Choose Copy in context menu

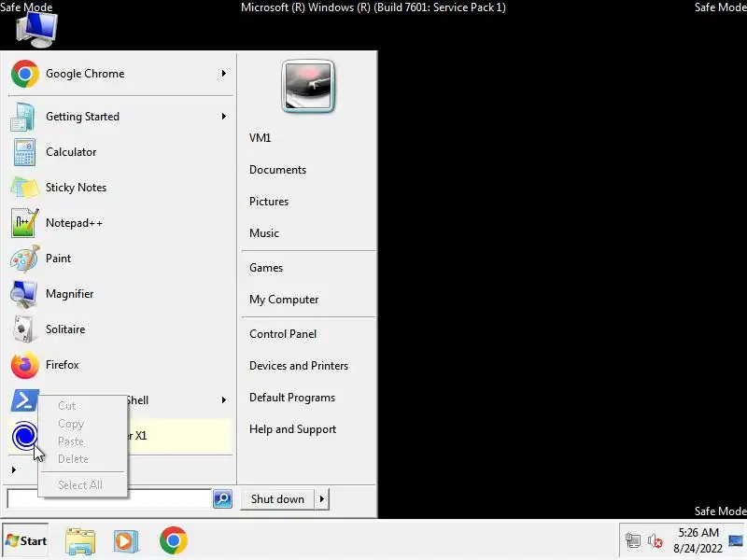tap(82, 424)
